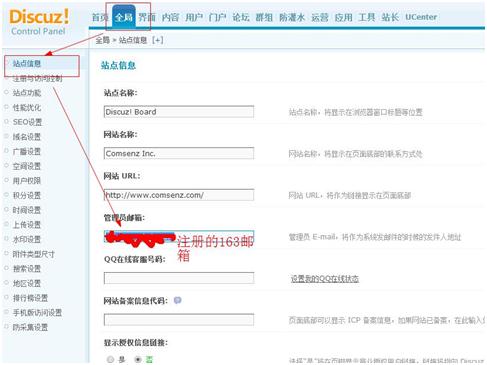This screenshot has width=487, height=365.
Task: Go to 防采集设置 in the sidebar
Action: pyautogui.click(x=30, y=328)
